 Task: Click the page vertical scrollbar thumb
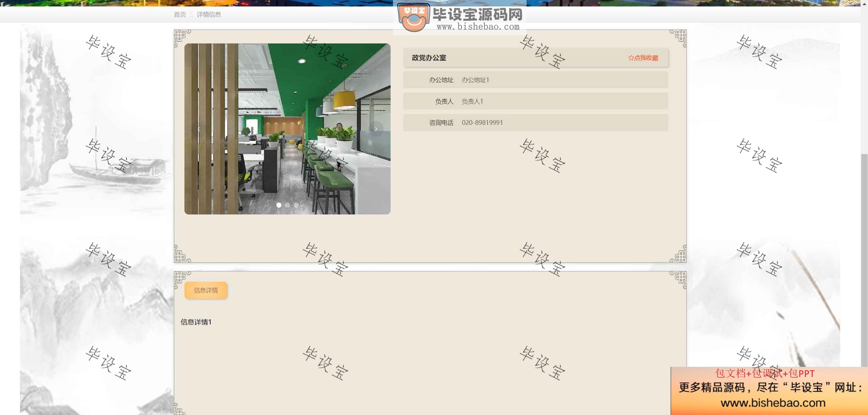(x=864, y=260)
